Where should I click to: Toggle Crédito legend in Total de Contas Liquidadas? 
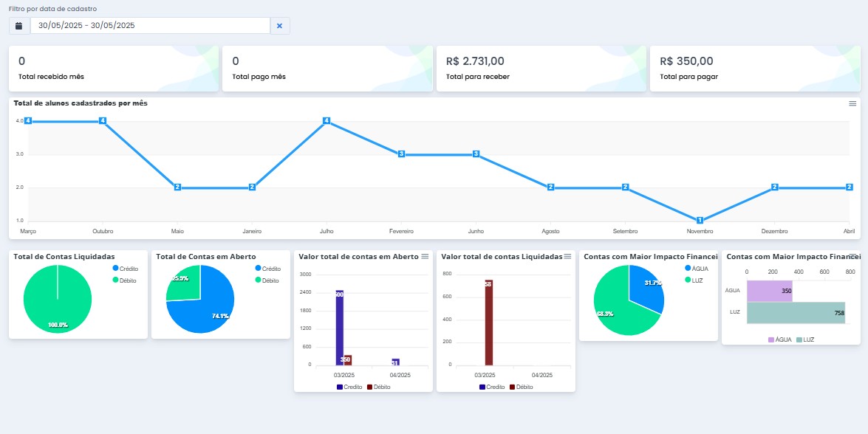[125, 268]
